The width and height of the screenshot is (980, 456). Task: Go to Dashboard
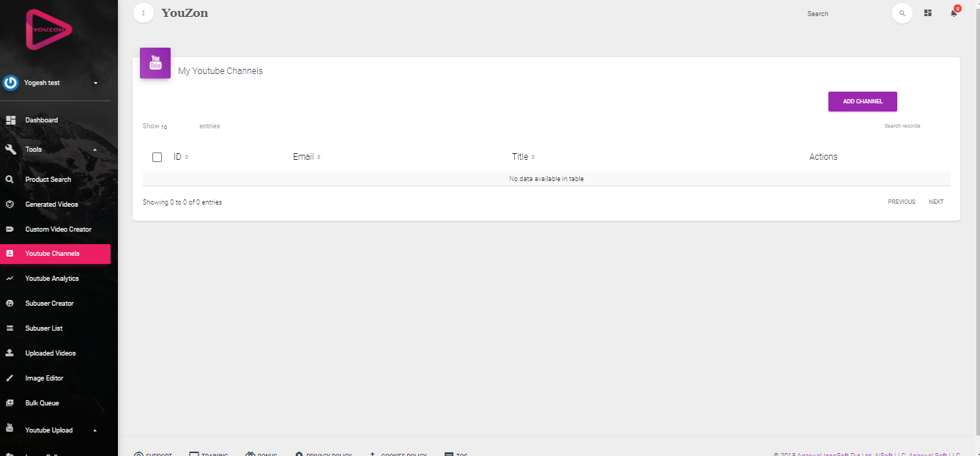click(41, 120)
